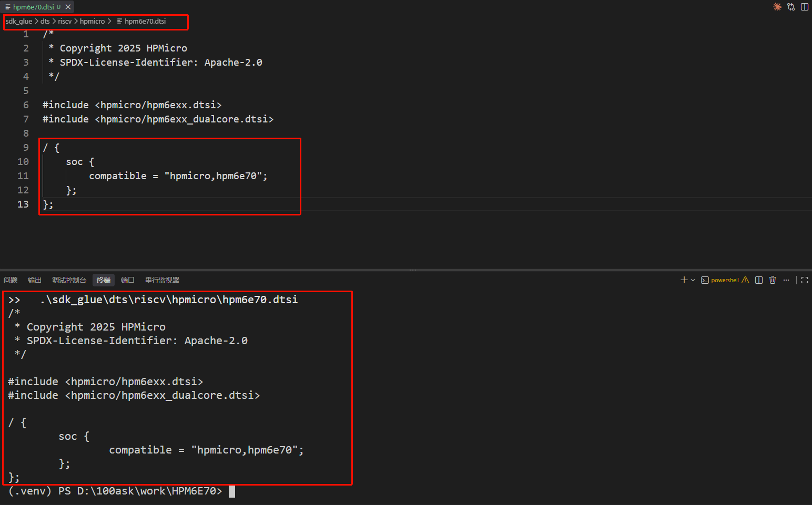Kill terminal with the trash icon
Screen dimensions: 812x505
(x=773, y=280)
